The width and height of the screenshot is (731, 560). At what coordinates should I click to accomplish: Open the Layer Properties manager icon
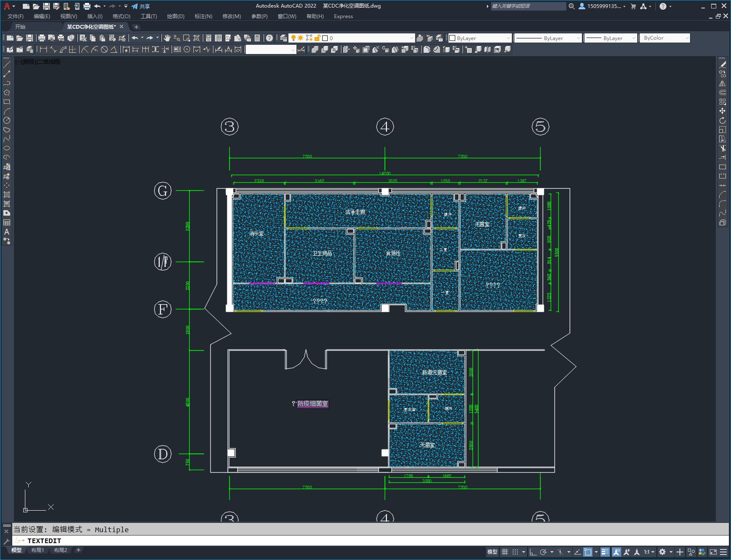click(x=283, y=38)
